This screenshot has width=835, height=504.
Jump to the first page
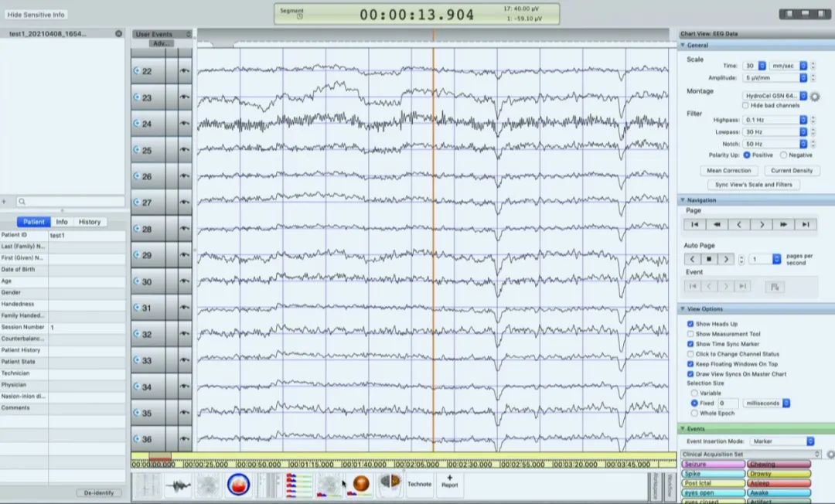[694, 225]
